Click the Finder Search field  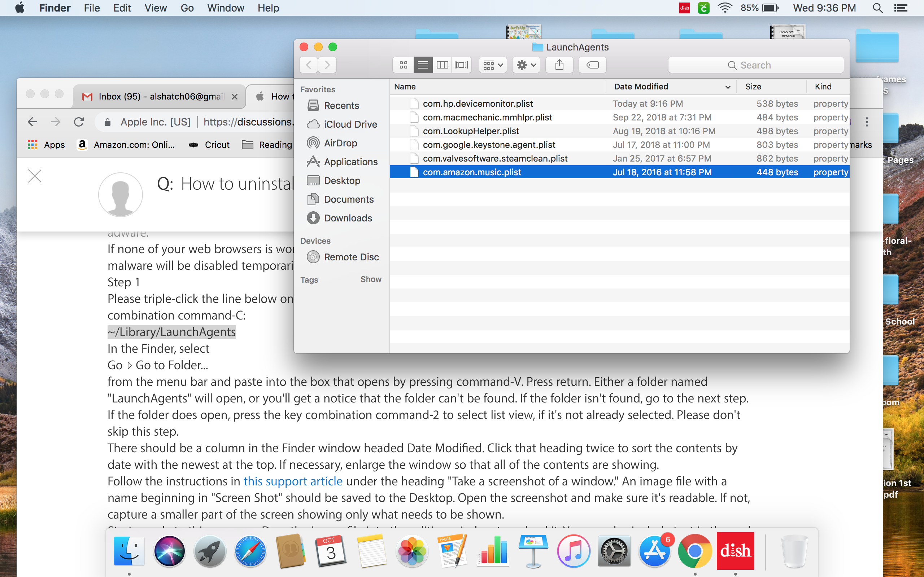coord(755,65)
